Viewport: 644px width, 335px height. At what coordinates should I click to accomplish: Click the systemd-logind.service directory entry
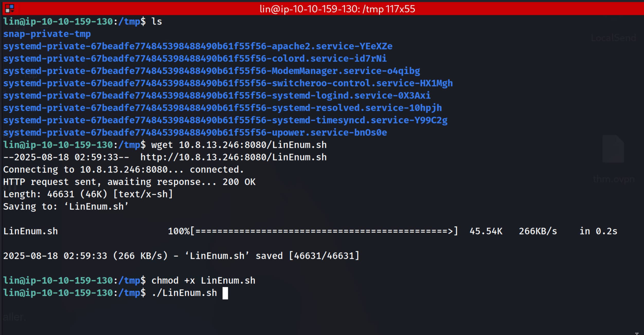click(217, 96)
